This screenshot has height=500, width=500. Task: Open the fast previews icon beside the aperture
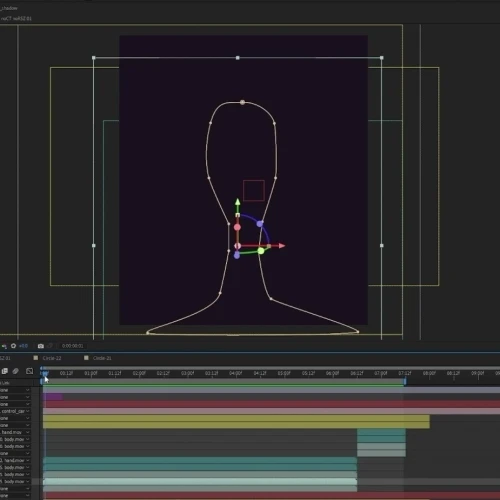coord(4,346)
